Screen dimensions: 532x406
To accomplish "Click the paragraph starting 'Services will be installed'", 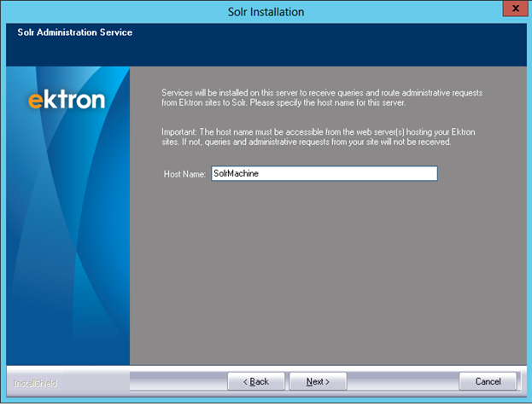I will pos(322,97).
